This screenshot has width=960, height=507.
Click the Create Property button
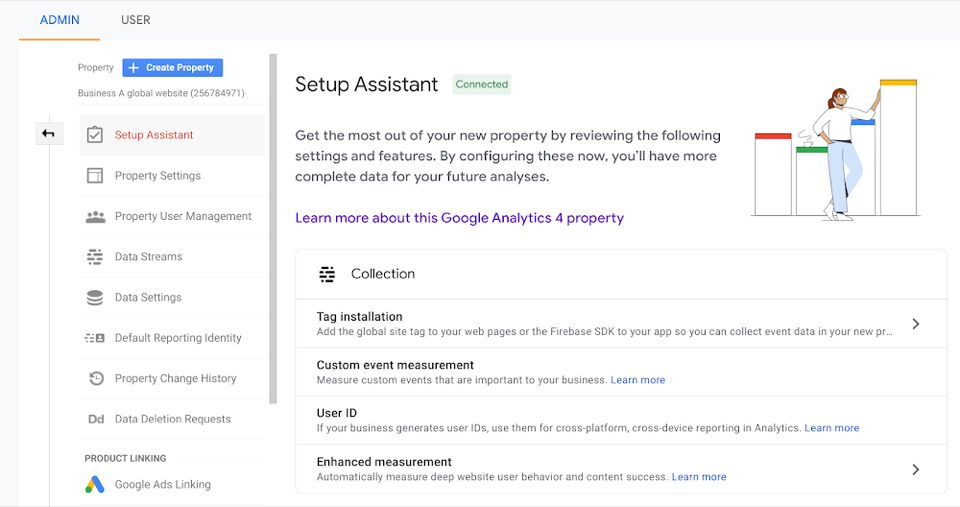[173, 67]
